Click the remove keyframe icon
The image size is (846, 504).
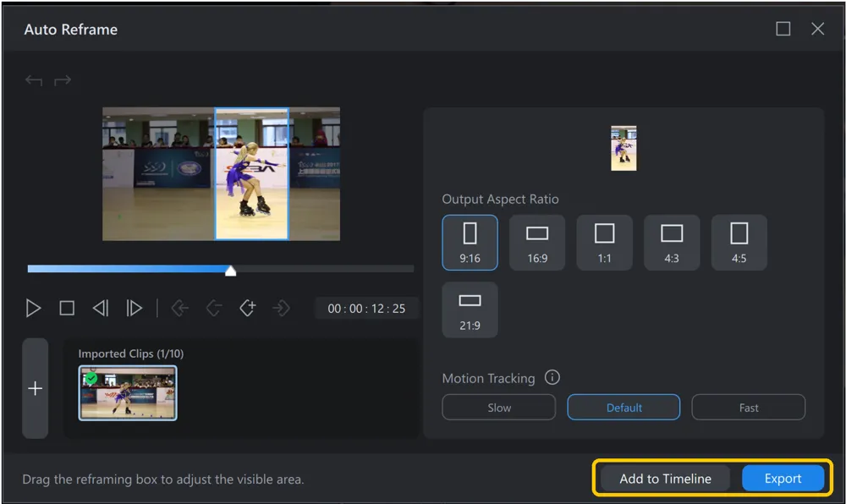point(214,309)
